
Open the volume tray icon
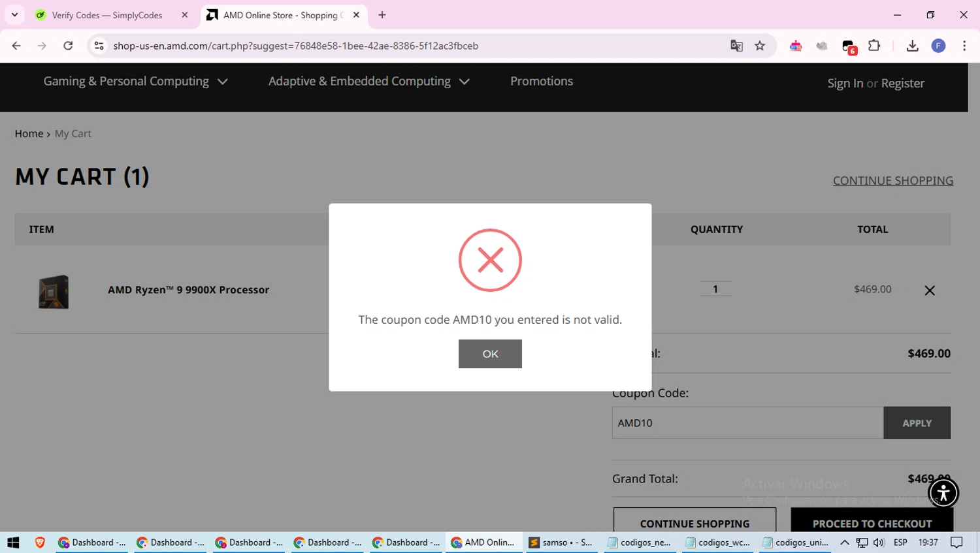click(x=879, y=543)
